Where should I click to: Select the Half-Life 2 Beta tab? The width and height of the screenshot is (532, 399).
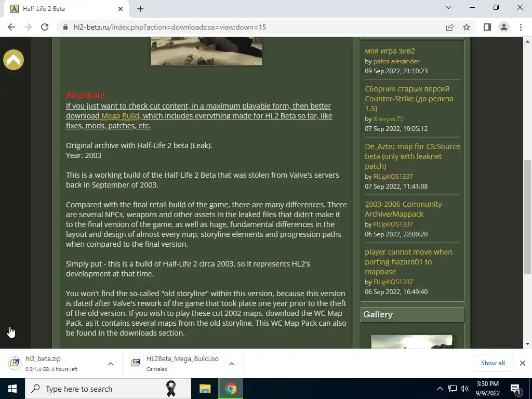coord(66,9)
